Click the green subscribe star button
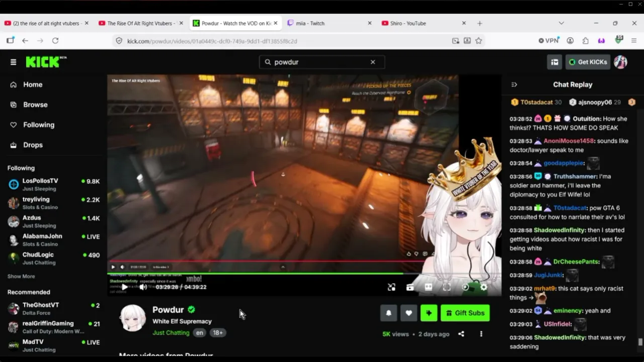This screenshot has width=644, height=362. click(429, 313)
